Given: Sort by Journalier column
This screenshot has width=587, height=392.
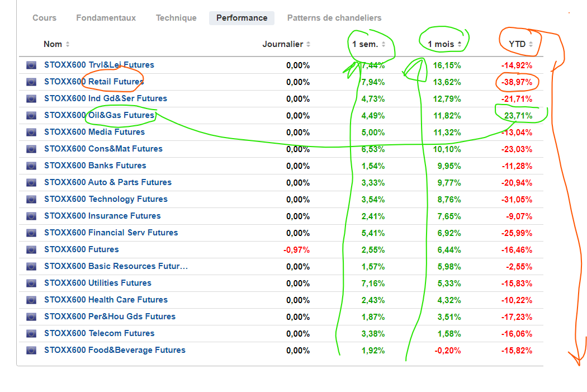Looking at the screenshot, I should (x=286, y=44).
